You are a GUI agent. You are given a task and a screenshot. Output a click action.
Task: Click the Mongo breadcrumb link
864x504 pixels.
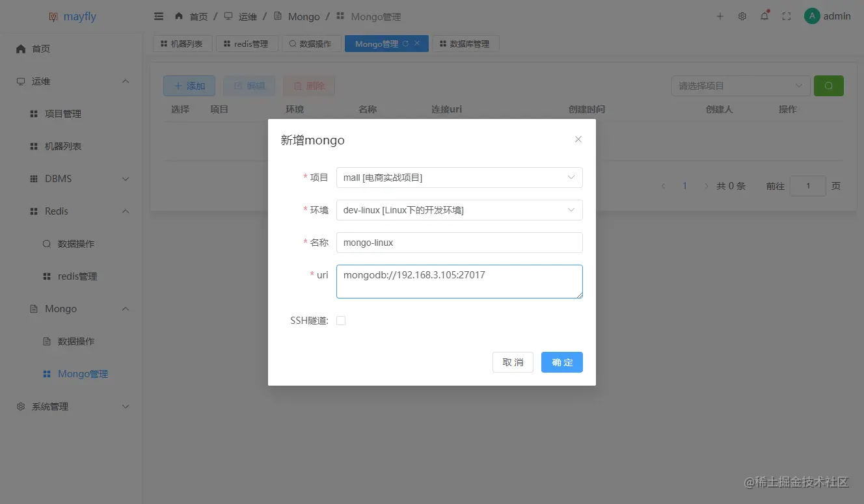[304, 17]
